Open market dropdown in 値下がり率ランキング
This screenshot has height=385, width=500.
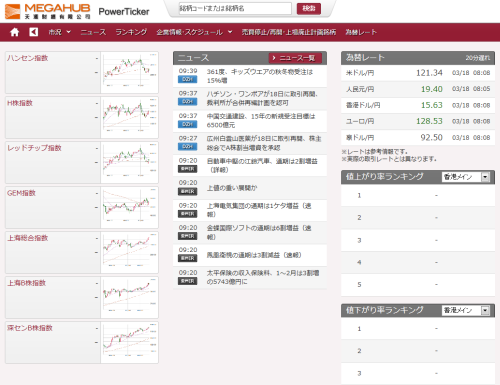466,310
